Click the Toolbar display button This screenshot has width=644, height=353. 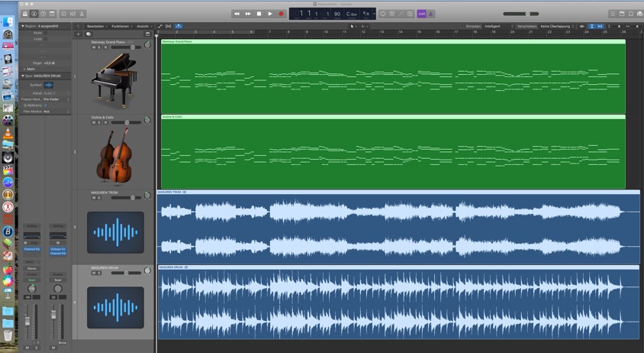[x=52, y=14]
